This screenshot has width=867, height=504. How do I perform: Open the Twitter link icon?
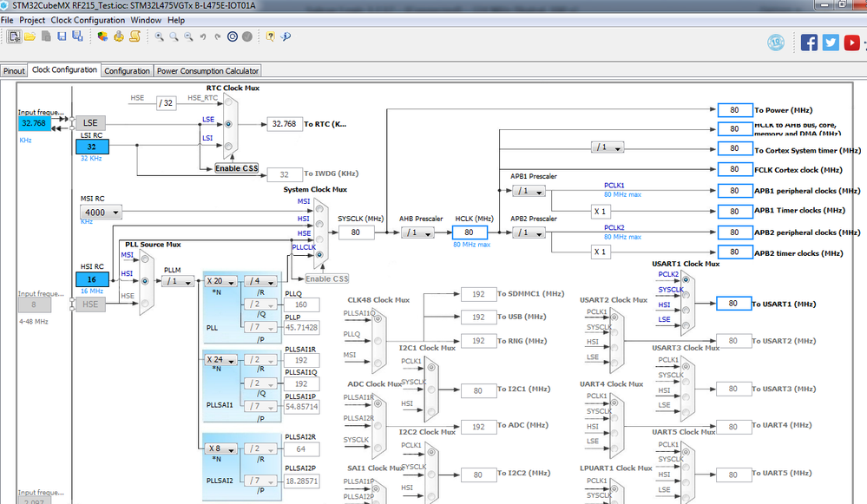tap(831, 43)
